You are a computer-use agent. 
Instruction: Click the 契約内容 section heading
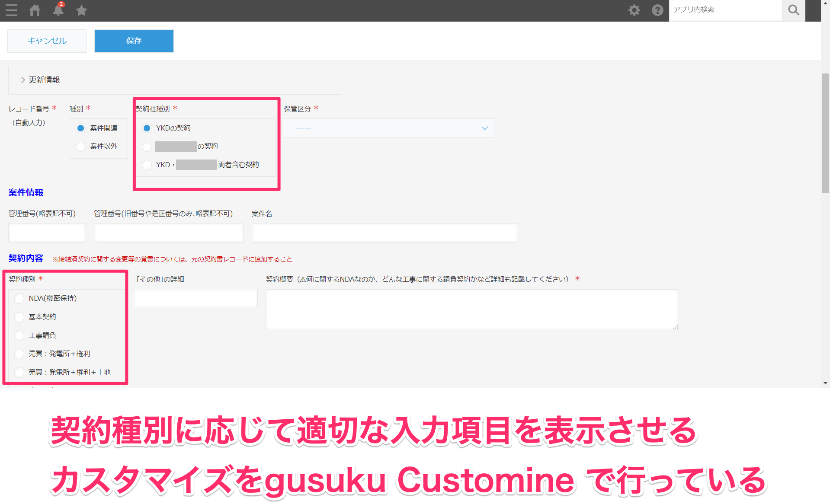tap(26, 258)
